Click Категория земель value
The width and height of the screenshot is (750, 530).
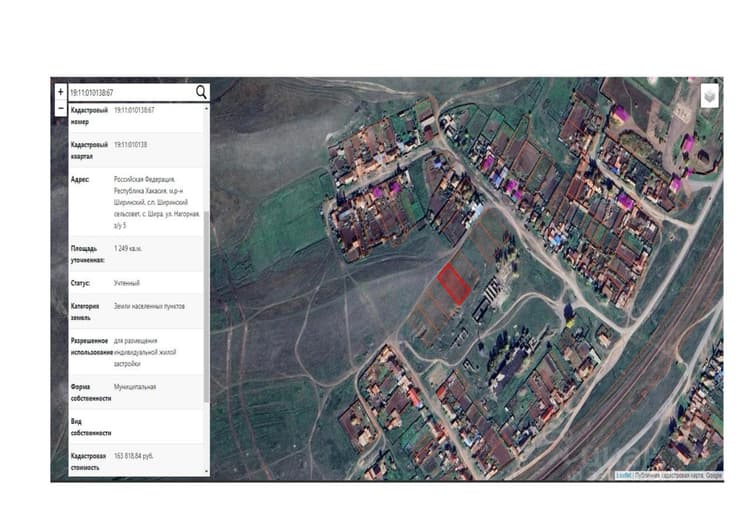(149, 306)
